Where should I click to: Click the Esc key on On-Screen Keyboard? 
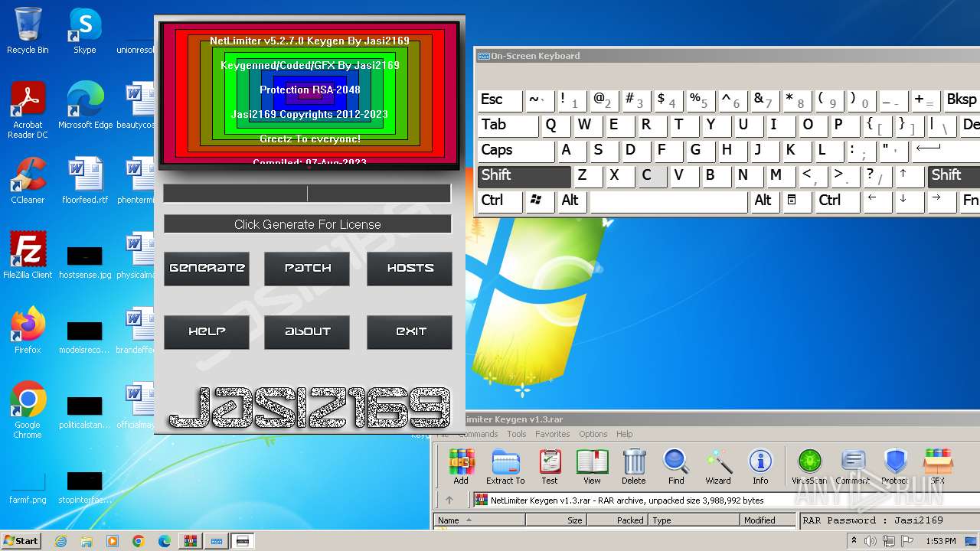pos(500,99)
